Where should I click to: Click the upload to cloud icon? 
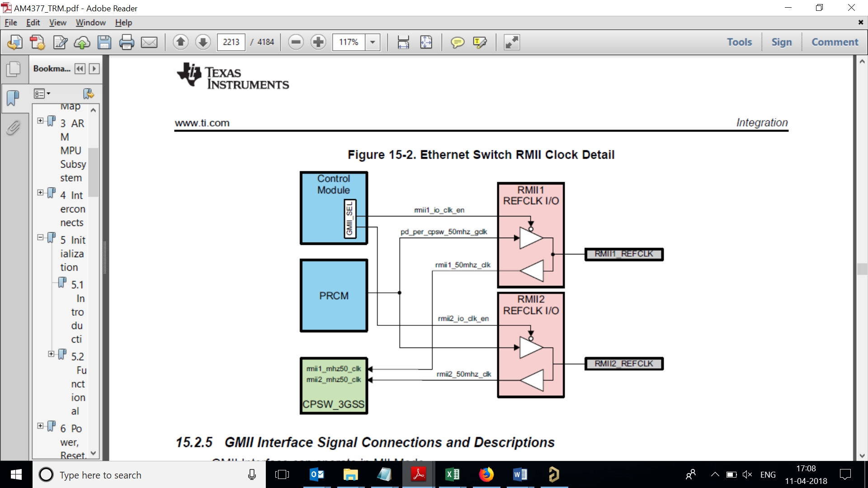pyautogui.click(x=82, y=42)
